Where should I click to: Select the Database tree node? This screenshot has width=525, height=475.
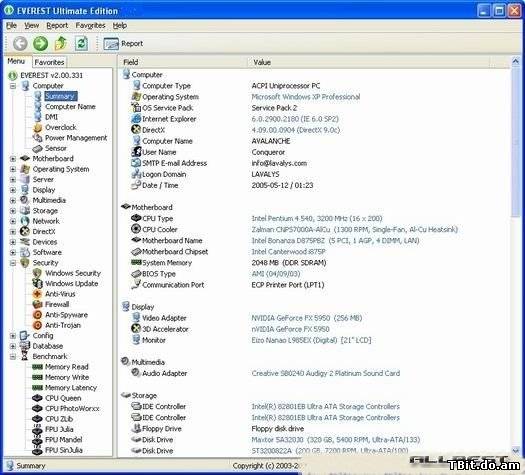click(x=48, y=346)
